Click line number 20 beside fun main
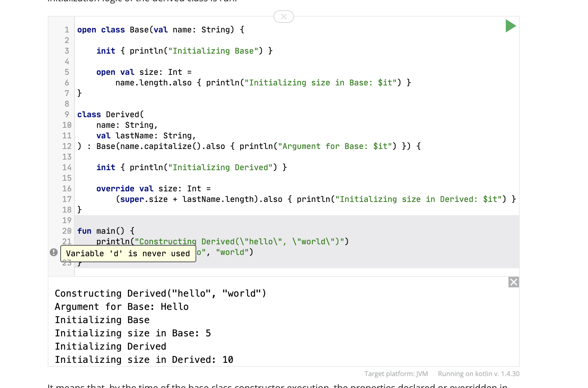This screenshot has height=388, width=588. coord(67,231)
